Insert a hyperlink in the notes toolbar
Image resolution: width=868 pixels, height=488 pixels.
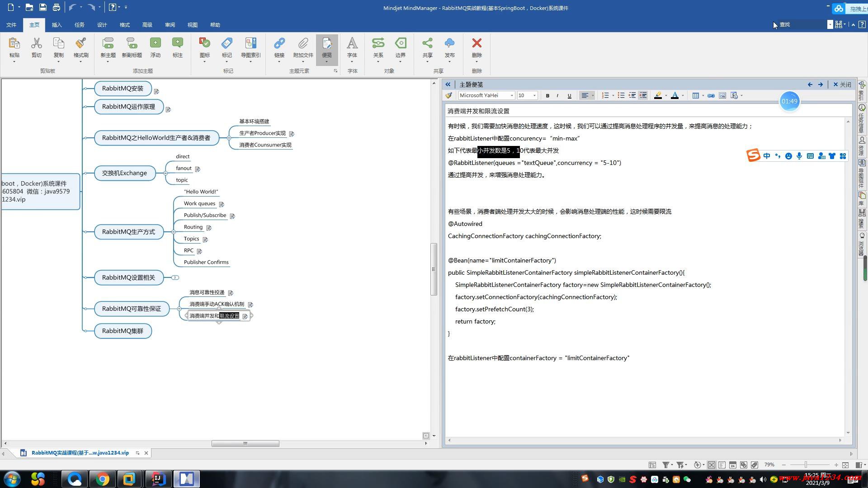(x=711, y=95)
